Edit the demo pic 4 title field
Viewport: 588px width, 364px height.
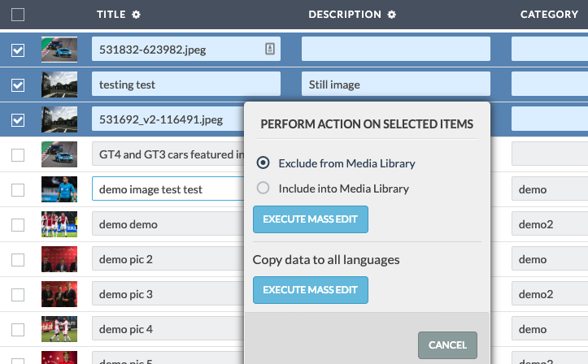[168, 329]
